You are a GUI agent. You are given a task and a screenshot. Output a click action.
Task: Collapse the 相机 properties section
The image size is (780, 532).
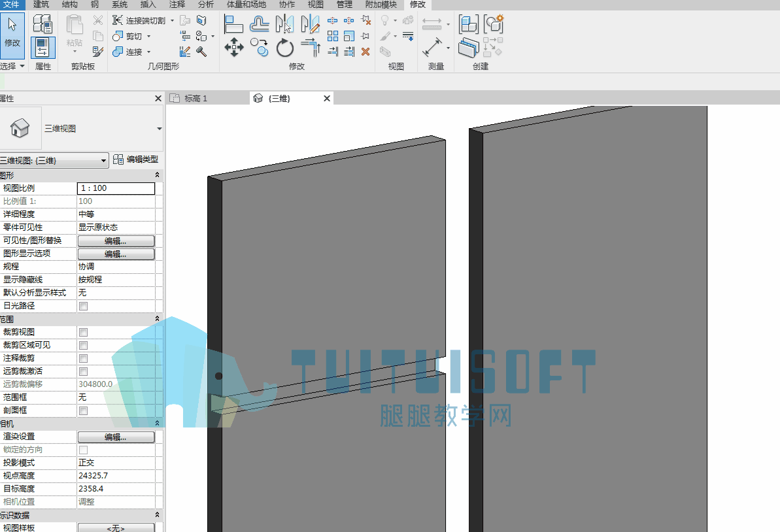pyautogui.click(x=157, y=423)
